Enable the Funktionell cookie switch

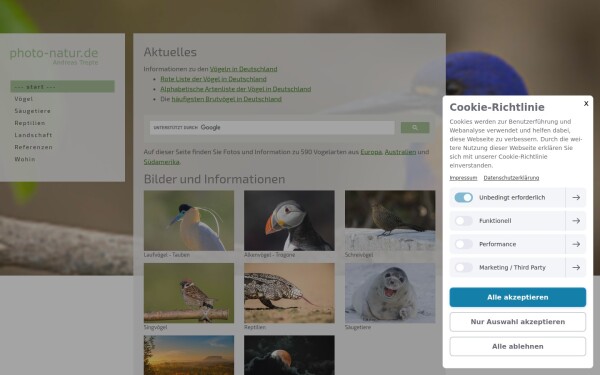coord(463,221)
